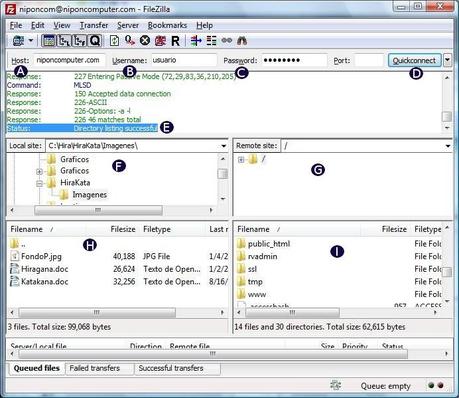The width and height of the screenshot is (459, 398).
Task: Click the FileZilla logo in title bar
Action: coord(11,9)
